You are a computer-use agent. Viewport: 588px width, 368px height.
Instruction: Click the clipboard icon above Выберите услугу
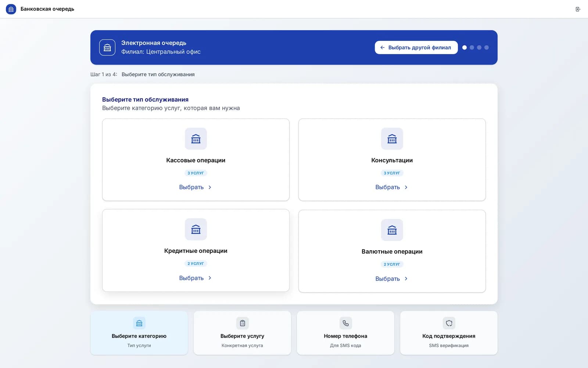[x=243, y=323]
